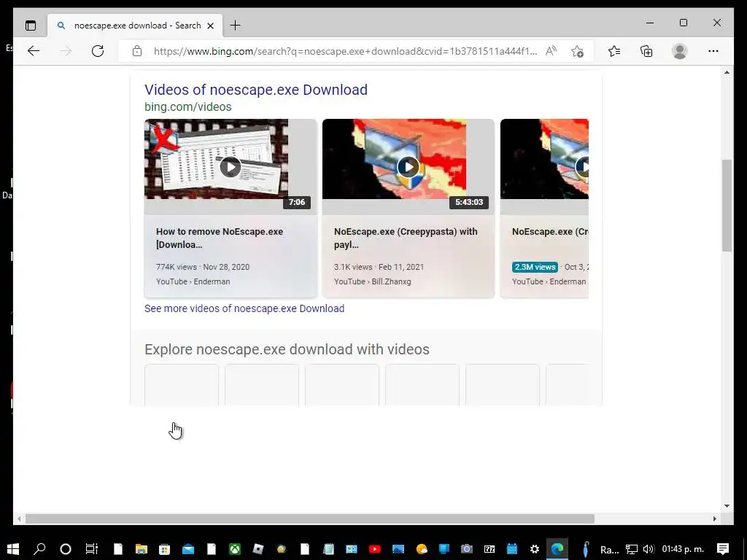
Task: Click See more videos of noescape.exe Download
Action: coord(244,308)
